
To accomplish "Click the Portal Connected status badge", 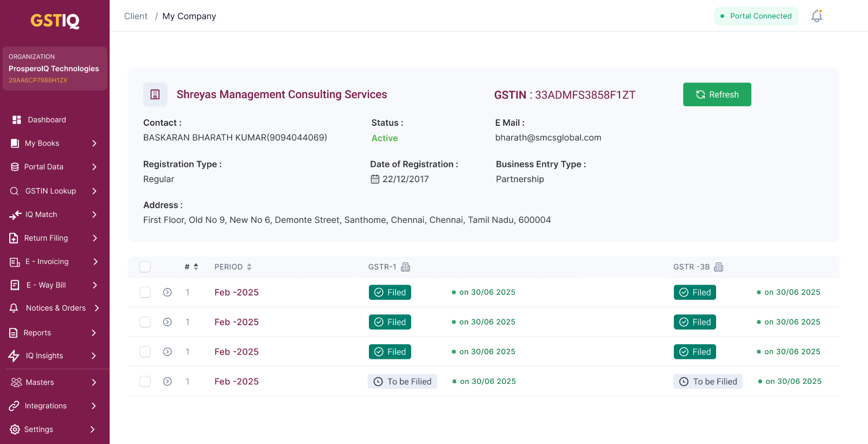I will pyautogui.click(x=756, y=16).
